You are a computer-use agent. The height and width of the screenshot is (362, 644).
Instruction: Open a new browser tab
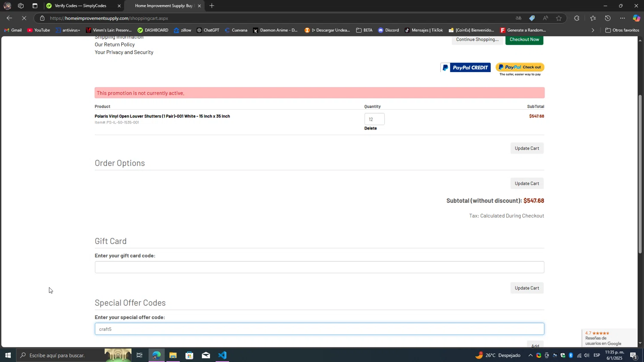(212, 6)
